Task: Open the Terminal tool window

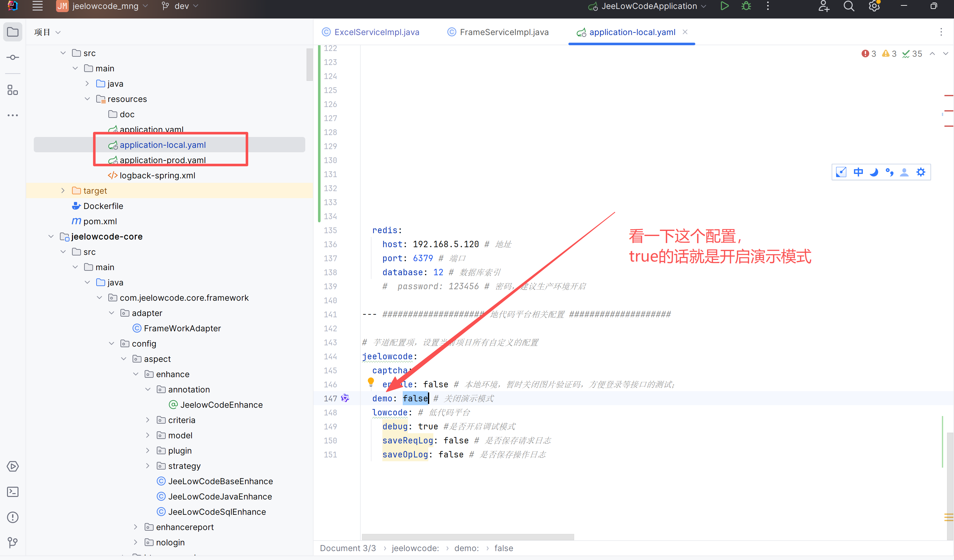Action: pos(12,492)
